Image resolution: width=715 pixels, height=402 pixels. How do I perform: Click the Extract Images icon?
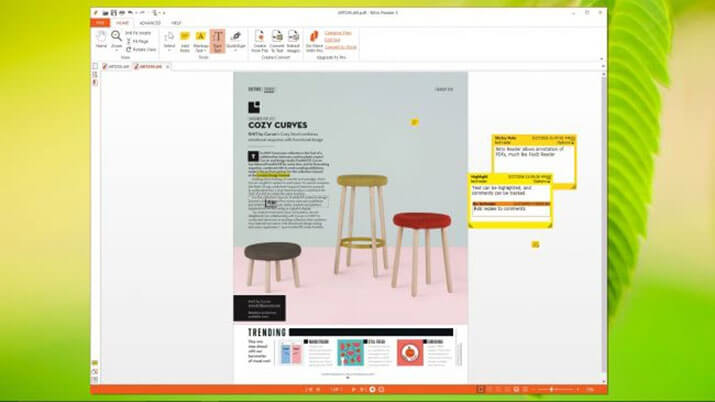coord(293,41)
